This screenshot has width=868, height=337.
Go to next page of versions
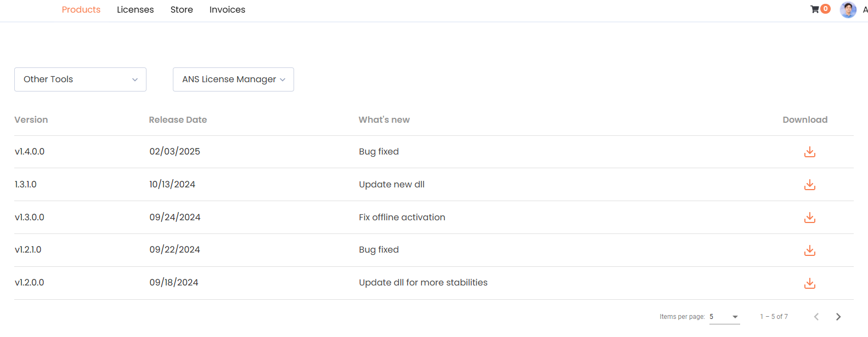click(838, 317)
